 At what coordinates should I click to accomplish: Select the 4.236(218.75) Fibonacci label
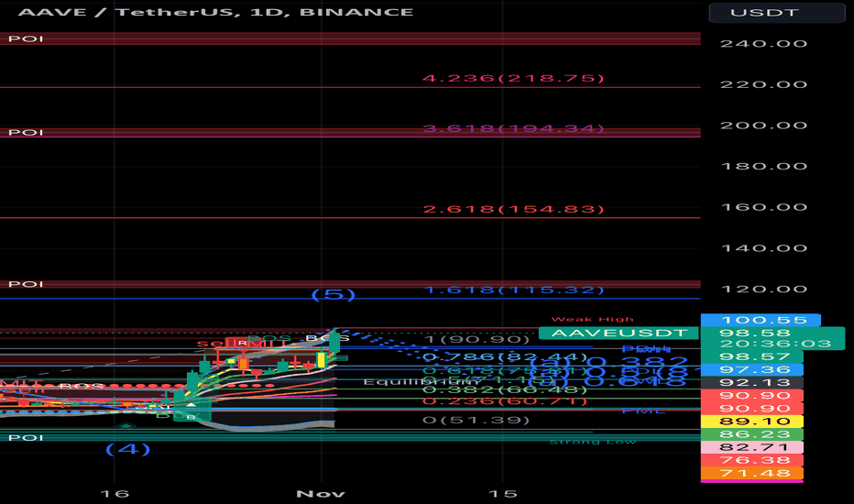tap(513, 79)
